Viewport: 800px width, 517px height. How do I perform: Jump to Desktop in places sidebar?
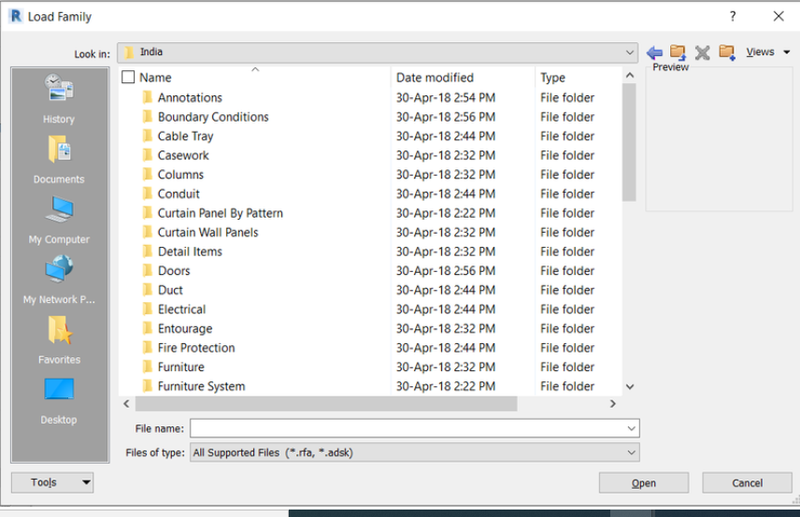[x=59, y=401]
